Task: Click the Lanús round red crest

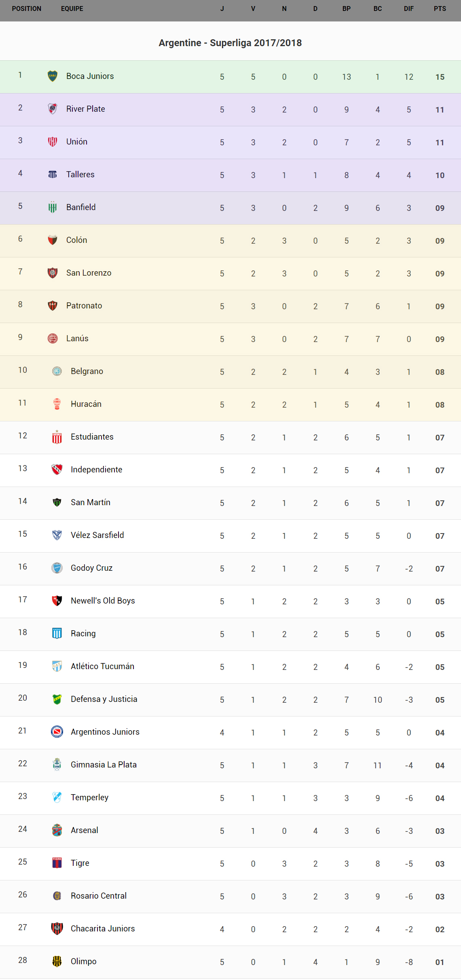Action: coord(53,338)
